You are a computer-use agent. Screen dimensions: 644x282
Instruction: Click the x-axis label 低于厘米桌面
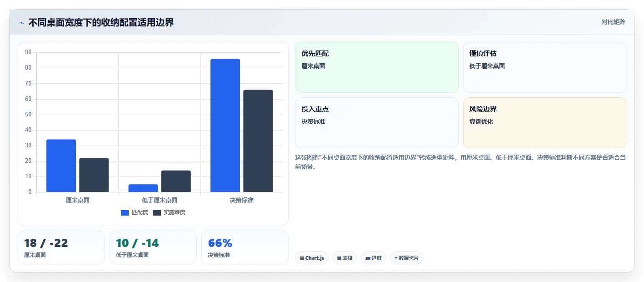point(160,200)
